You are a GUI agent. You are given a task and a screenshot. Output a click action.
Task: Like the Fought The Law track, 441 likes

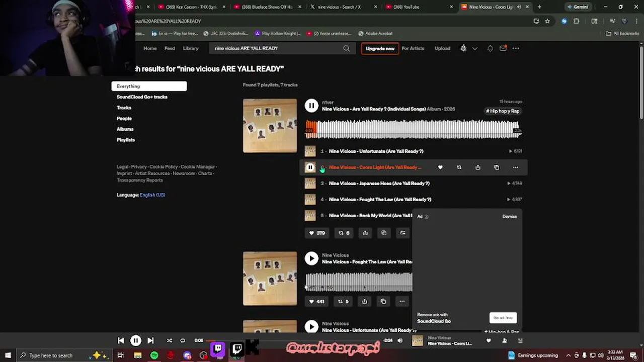click(317, 301)
